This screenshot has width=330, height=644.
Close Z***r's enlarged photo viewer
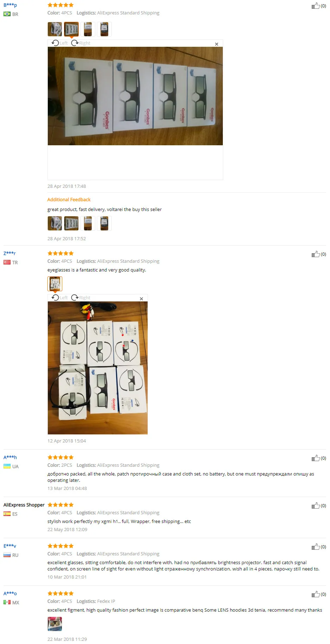tap(141, 299)
